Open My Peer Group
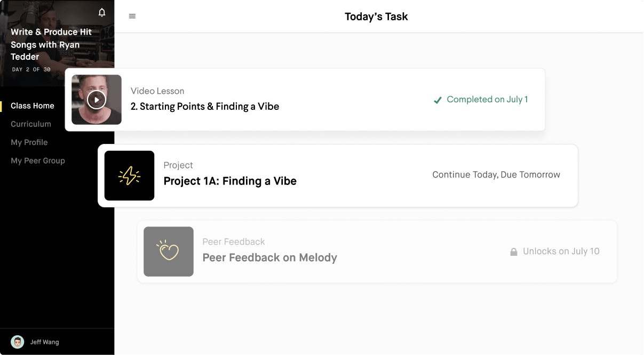Image resolution: width=644 pixels, height=355 pixels. [x=38, y=160]
